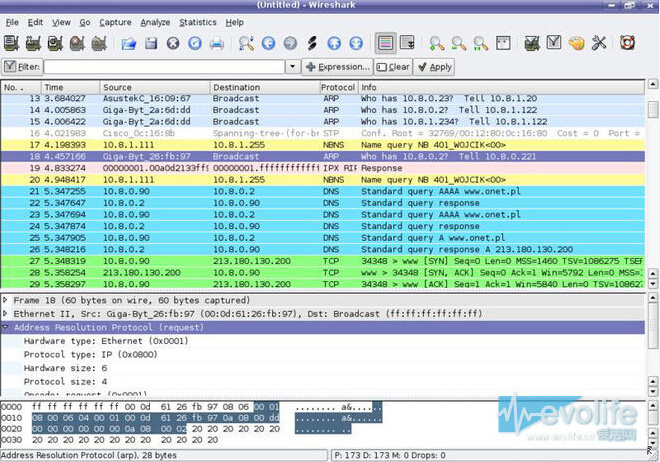660x462 pixels.
Task: Jump to the last packet
Action: click(356, 43)
